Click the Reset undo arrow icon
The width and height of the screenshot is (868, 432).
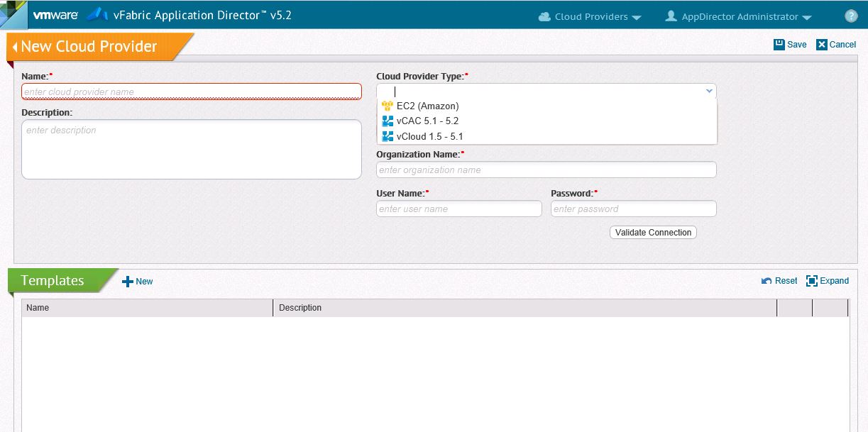(767, 281)
